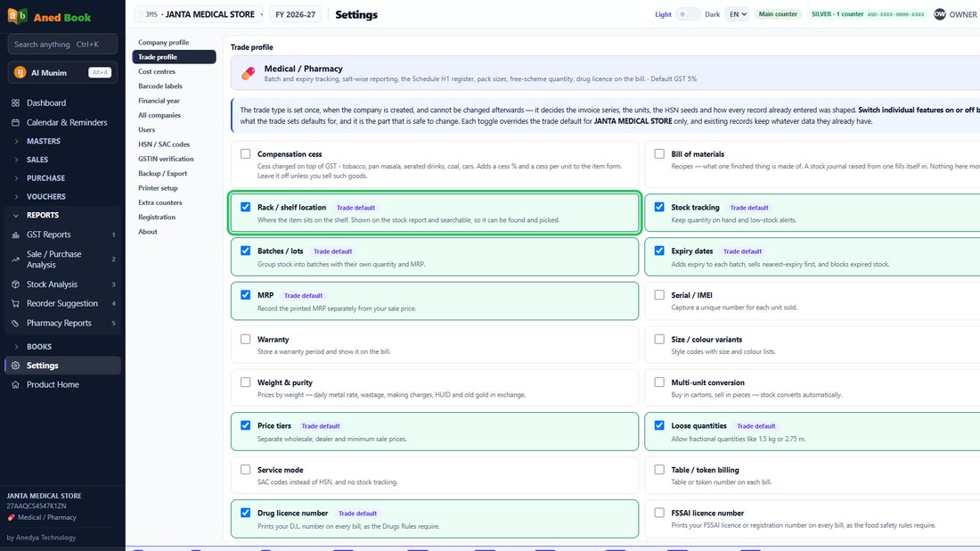Click FY 2026-27 financial year button

click(x=296, y=14)
